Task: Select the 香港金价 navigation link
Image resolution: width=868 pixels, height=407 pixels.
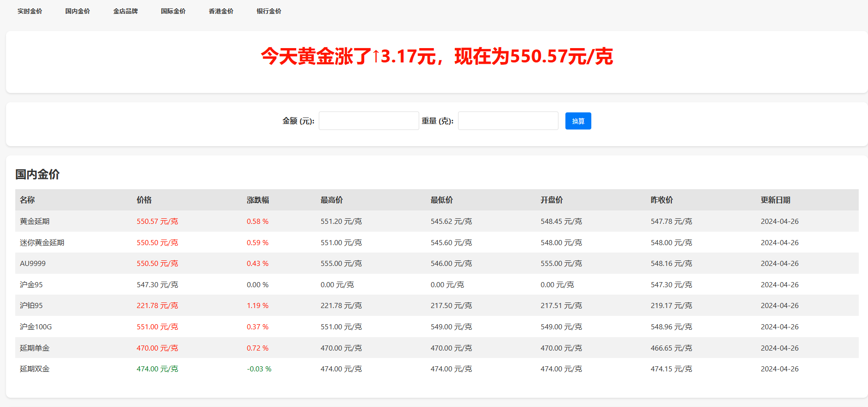Action: (221, 11)
